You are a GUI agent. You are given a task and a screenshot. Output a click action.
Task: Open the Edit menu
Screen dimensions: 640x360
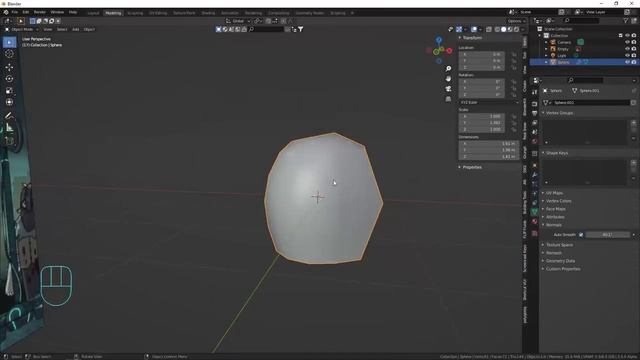tap(26, 12)
